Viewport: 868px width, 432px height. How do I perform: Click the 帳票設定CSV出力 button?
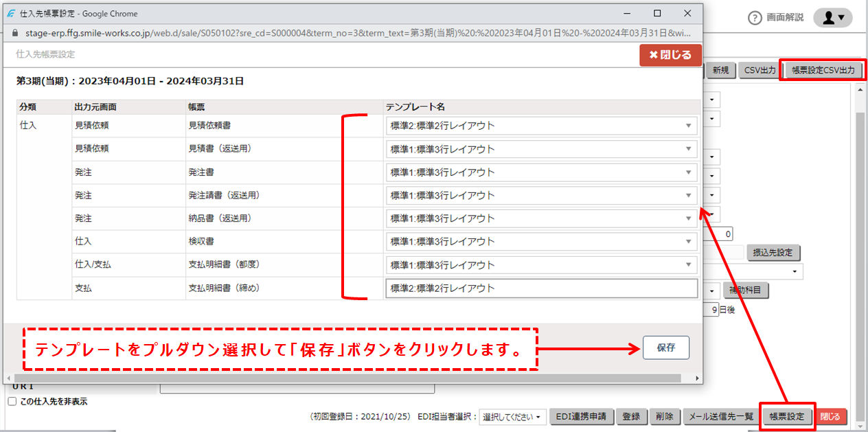(x=823, y=69)
